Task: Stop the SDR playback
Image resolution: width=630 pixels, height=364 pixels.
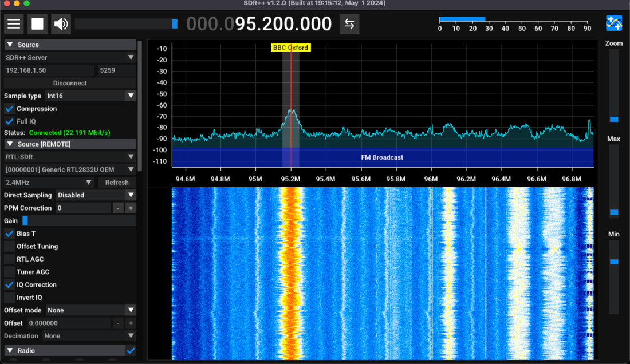Action: tap(37, 23)
